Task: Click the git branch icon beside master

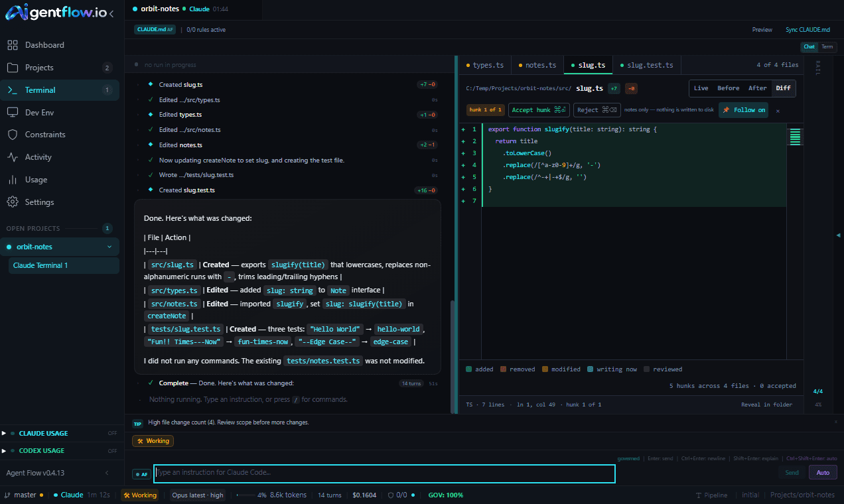Action: click(x=7, y=495)
